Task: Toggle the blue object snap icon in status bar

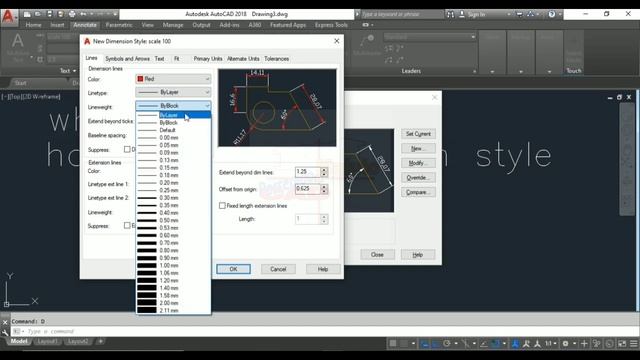Action: click(496, 344)
